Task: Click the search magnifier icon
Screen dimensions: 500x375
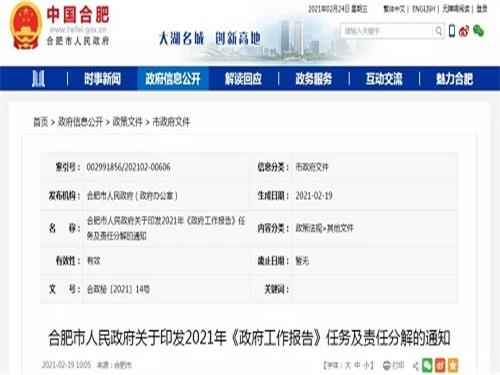Action: click(439, 31)
